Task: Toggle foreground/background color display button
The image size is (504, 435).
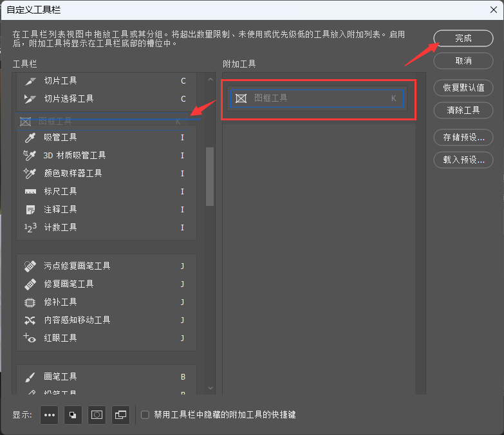Action: point(73,415)
